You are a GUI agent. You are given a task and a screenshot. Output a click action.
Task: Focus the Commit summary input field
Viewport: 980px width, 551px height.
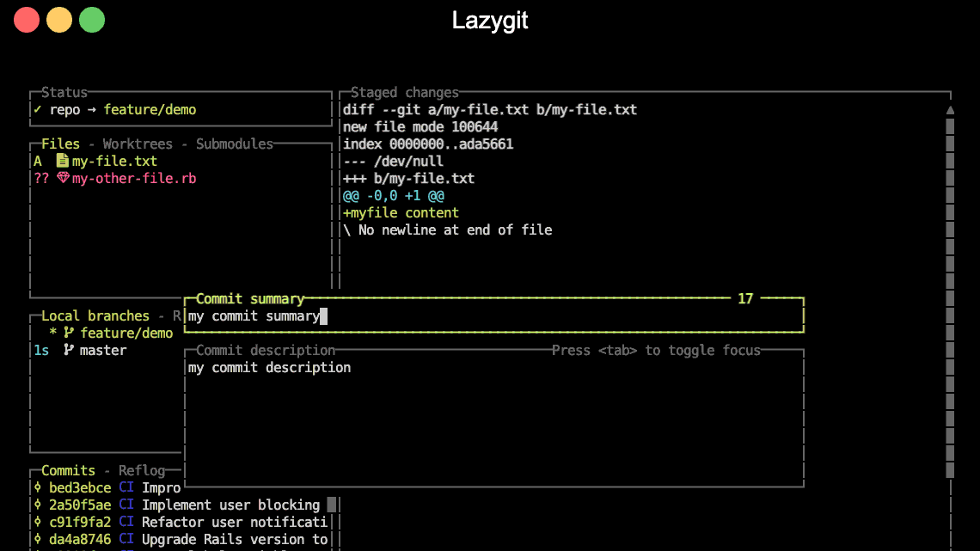point(494,316)
